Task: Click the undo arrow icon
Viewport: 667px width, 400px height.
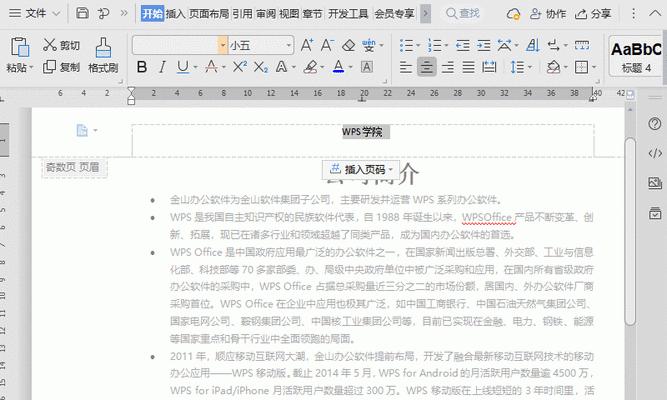Action: point(103,14)
